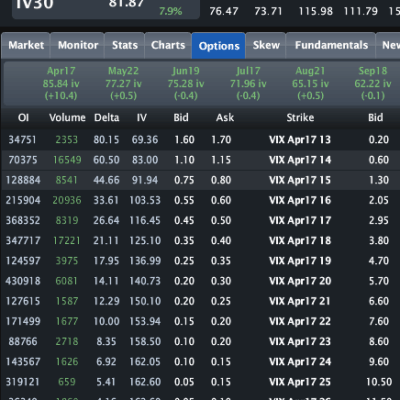
Task: Switch to the Market tab
Action: [26, 45]
